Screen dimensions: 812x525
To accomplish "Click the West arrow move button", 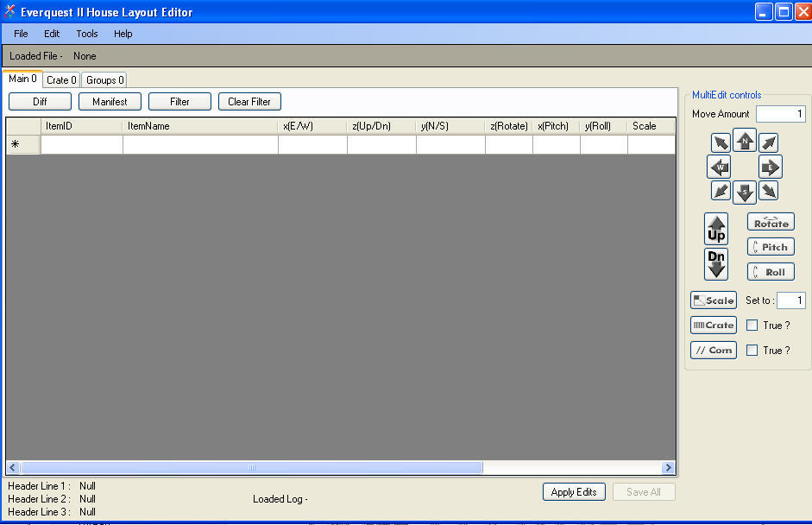I will pyautogui.click(x=719, y=167).
